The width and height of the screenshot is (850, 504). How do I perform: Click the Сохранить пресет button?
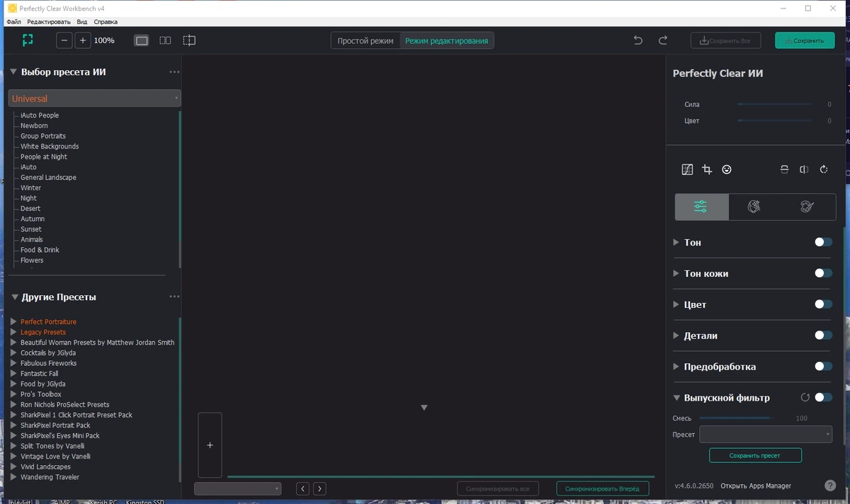pyautogui.click(x=755, y=455)
